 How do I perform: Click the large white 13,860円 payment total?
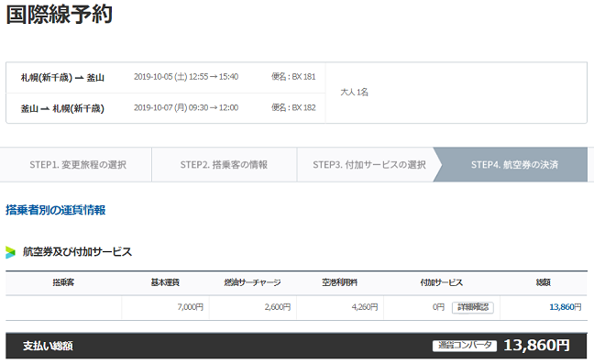click(x=536, y=345)
